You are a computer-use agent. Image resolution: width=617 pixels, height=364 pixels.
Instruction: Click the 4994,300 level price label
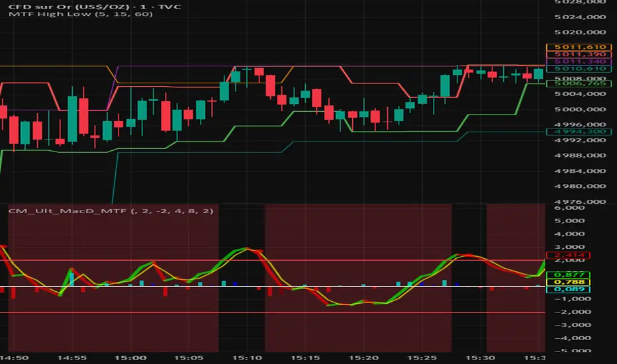click(x=579, y=132)
